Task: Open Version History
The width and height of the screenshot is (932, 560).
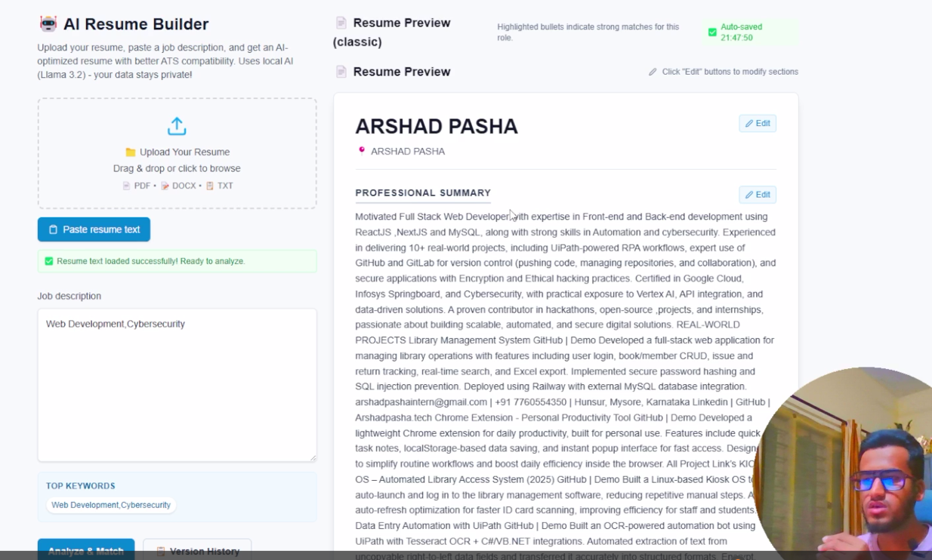Action: [x=197, y=551]
